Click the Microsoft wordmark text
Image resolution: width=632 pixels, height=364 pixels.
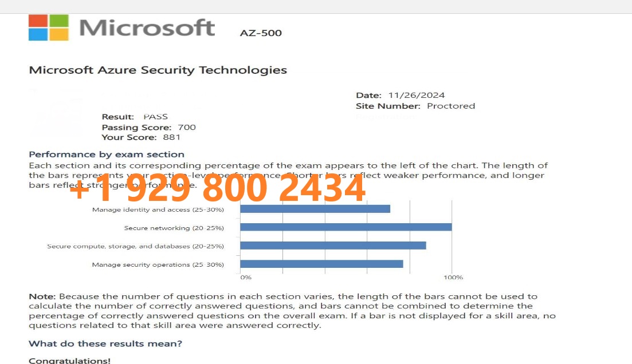tap(147, 28)
